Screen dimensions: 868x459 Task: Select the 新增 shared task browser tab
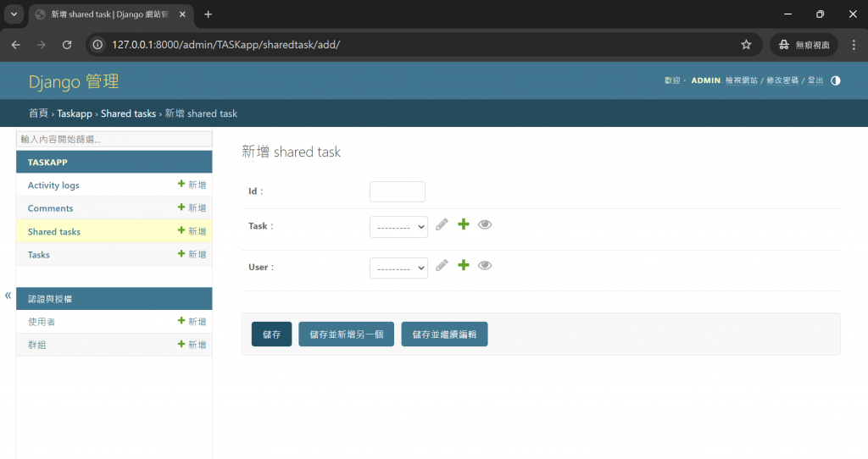[111, 14]
